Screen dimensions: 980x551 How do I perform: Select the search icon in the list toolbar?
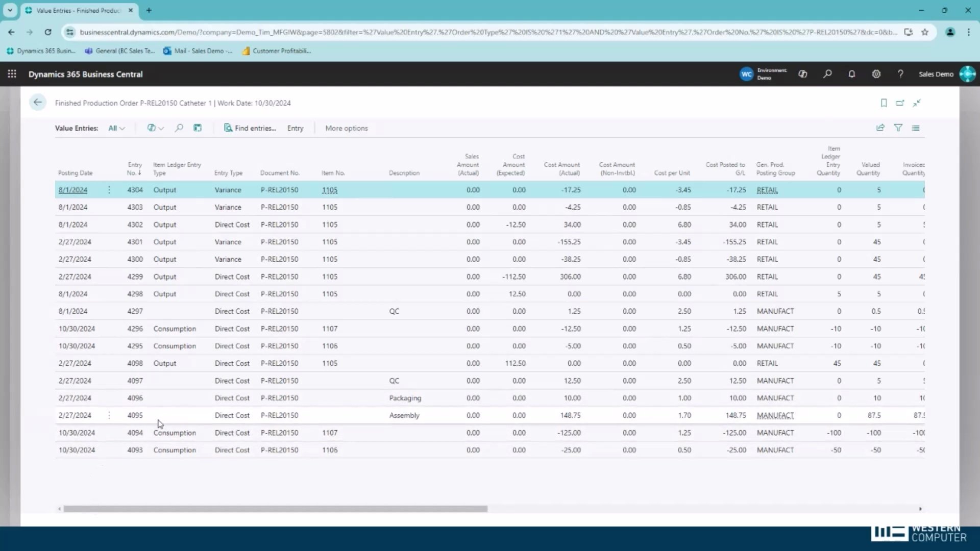point(179,128)
